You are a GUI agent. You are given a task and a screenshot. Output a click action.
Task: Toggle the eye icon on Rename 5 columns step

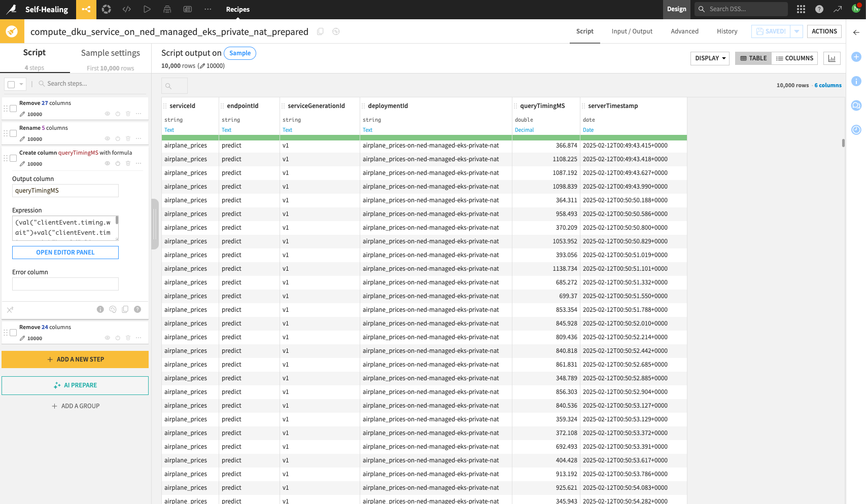107,138
